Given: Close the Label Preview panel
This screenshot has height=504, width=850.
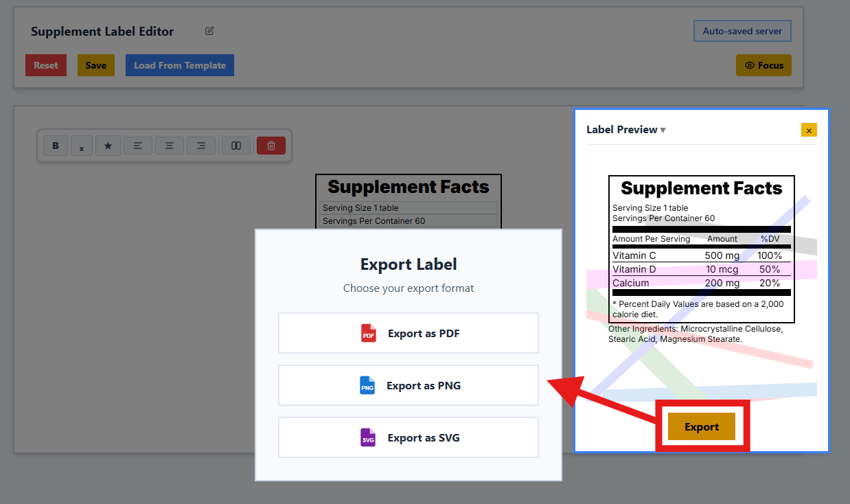Looking at the screenshot, I should (809, 129).
